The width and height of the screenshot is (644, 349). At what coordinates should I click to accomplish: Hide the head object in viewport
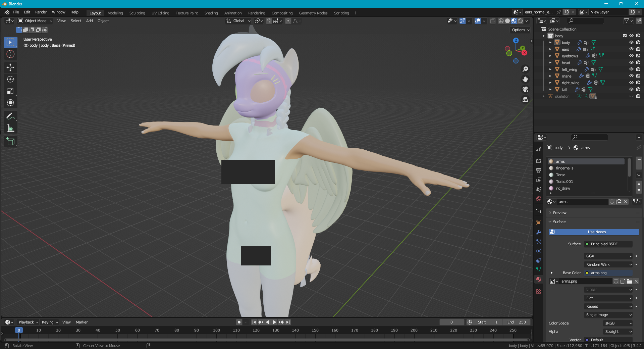[631, 62]
